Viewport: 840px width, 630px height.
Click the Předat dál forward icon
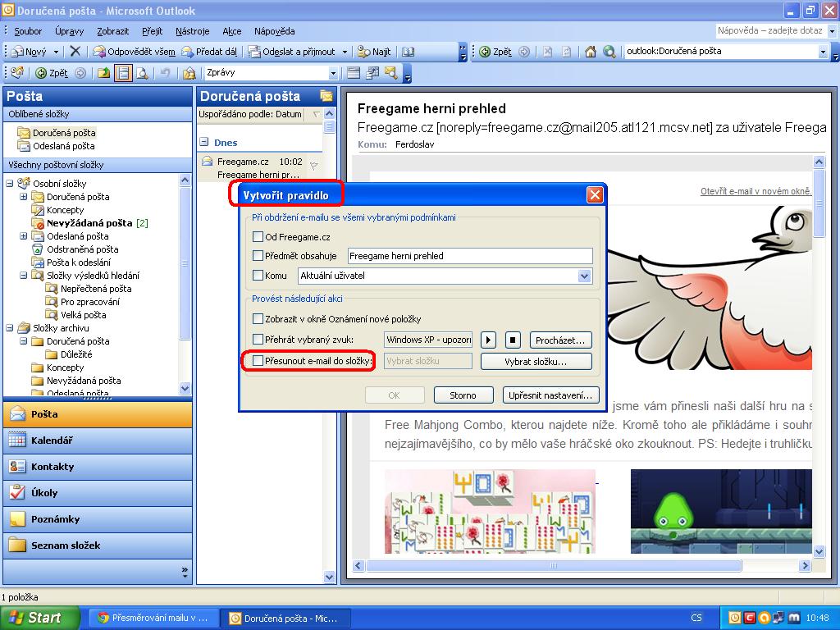tap(188, 52)
